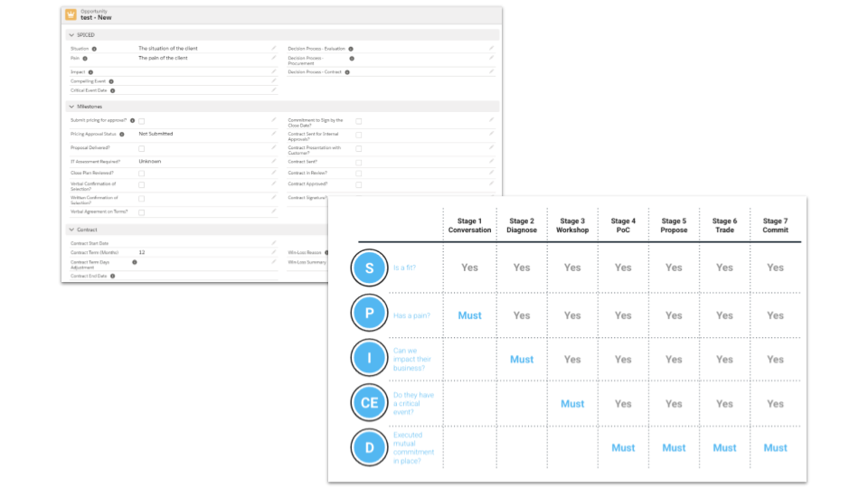Collapse the SPICED section
The height and width of the screenshot is (488, 868).
71,34
